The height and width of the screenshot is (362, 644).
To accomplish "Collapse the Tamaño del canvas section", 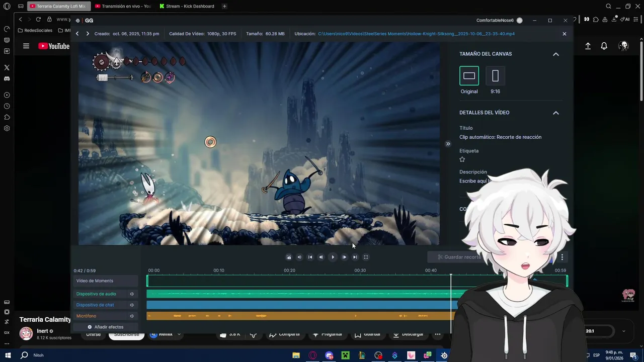I will 556,54.
